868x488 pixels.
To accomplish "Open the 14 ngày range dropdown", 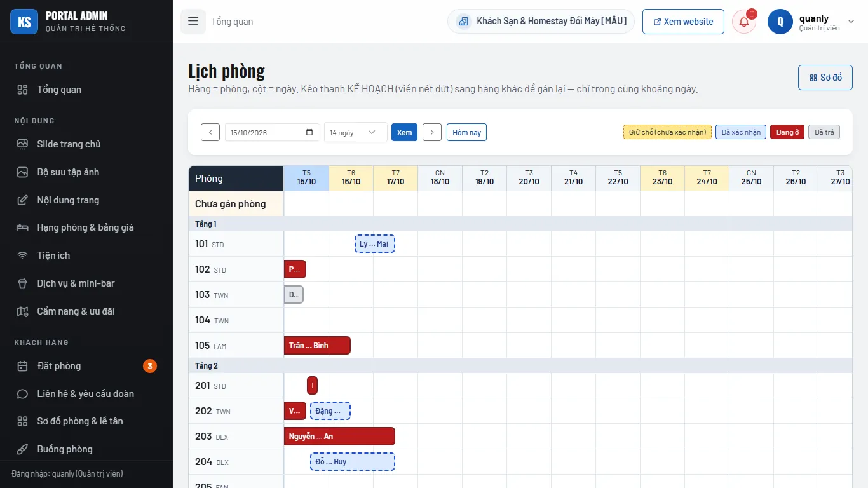I will point(355,132).
